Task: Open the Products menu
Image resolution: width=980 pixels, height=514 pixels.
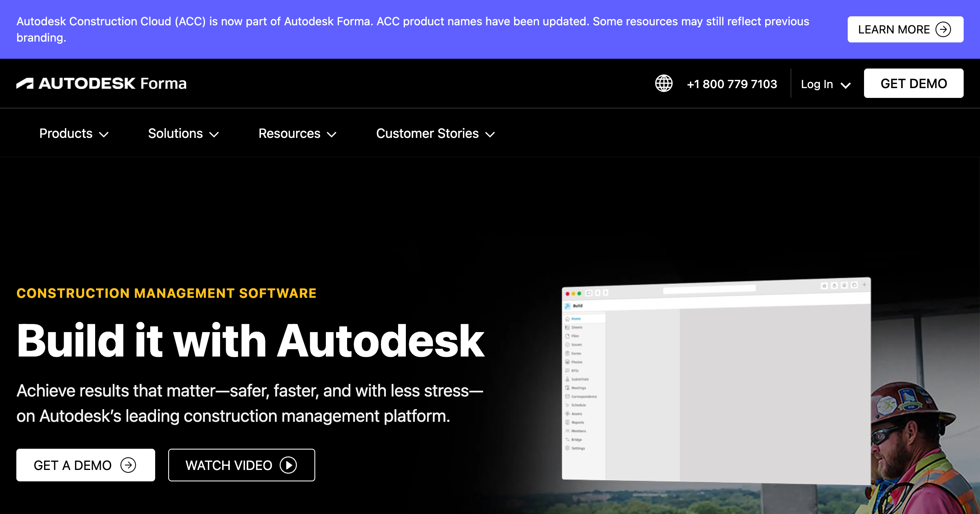Action: tap(74, 133)
